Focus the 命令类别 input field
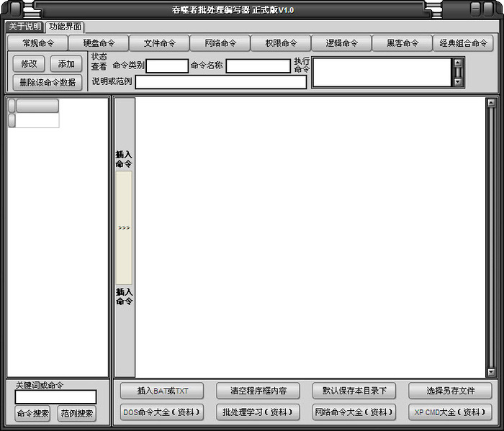 [x=167, y=66]
